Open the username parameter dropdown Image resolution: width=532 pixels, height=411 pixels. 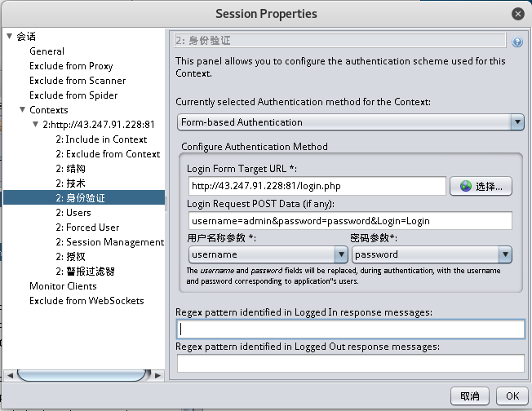point(341,254)
